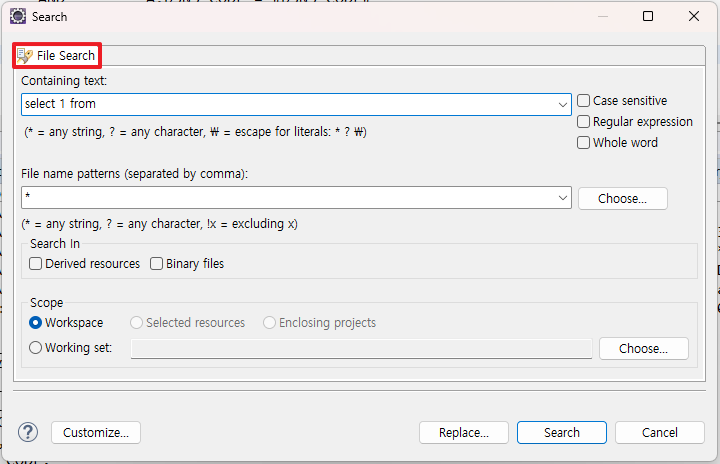720x464 pixels.
Task: Select the Workspace scope radio button
Action: [x=36, y=323]
